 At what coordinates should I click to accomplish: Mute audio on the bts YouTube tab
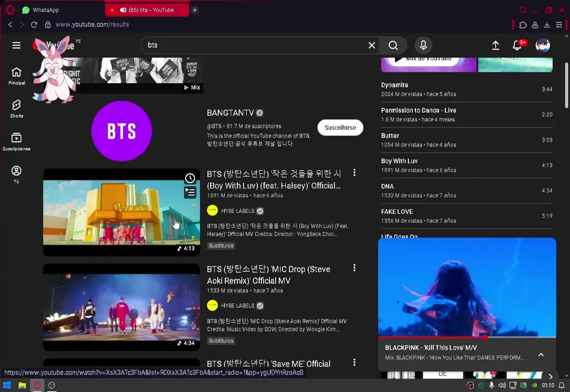click(x=123, y=10)
